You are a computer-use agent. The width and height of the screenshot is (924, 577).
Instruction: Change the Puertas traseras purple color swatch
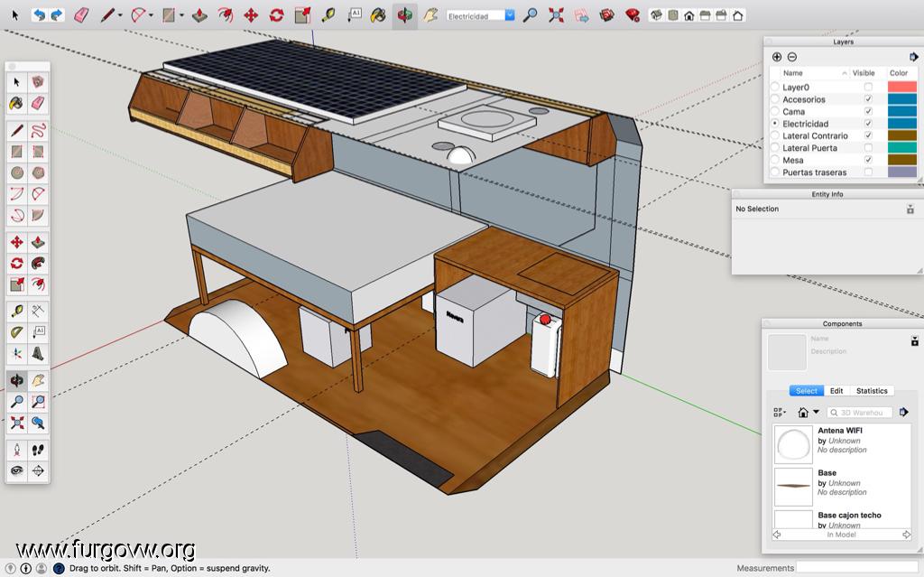902,172
